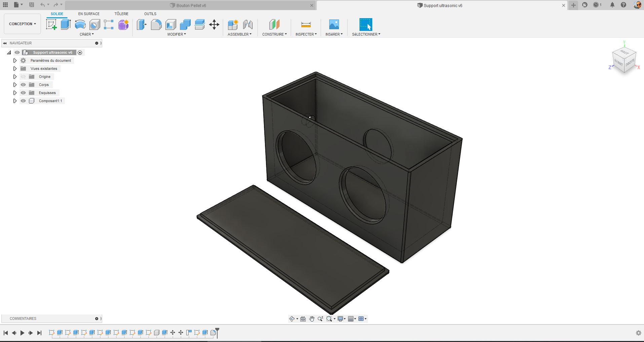This screenshot has height=342, width=644.
Task: Select the Fillet tool in Modifier
Action: click(156, 25)
